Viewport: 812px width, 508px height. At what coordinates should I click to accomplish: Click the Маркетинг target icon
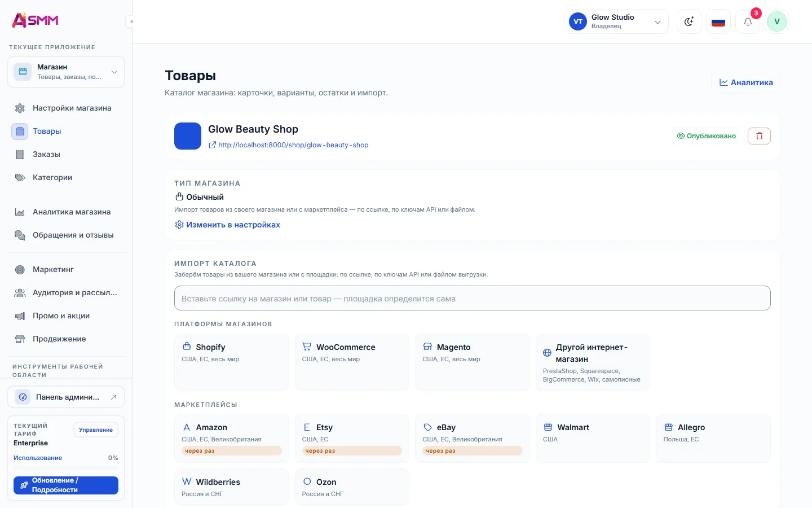(x=20, y=270)
